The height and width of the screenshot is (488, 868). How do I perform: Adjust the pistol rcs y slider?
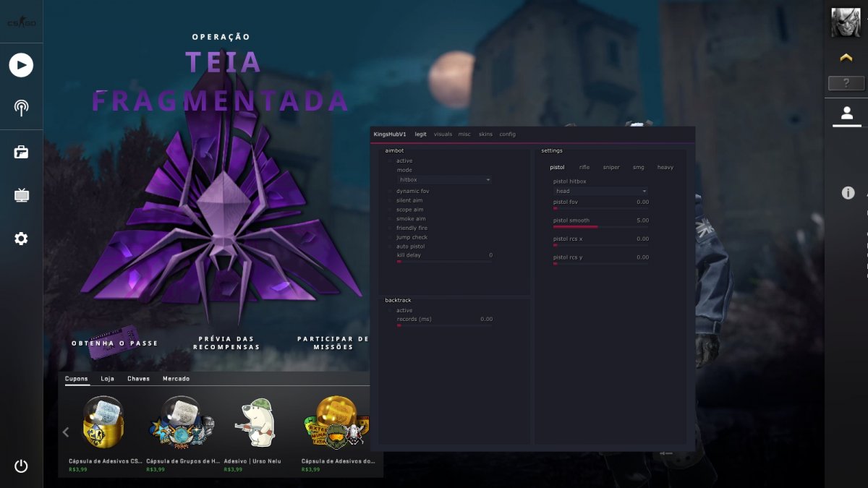pyautogui.click(x=600, y=264)
